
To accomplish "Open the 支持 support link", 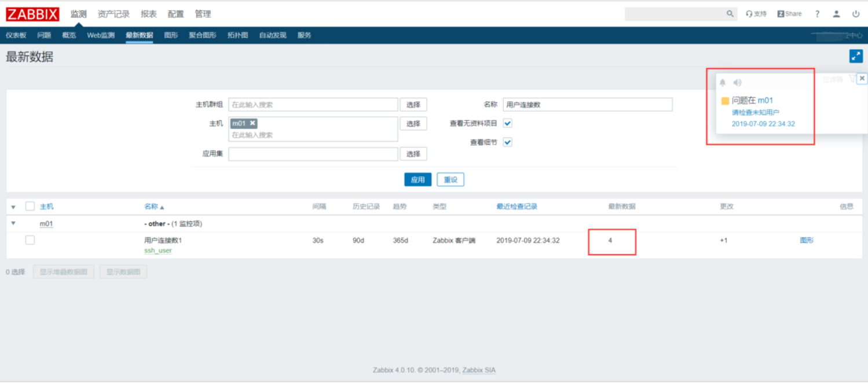I will [756, 14].
